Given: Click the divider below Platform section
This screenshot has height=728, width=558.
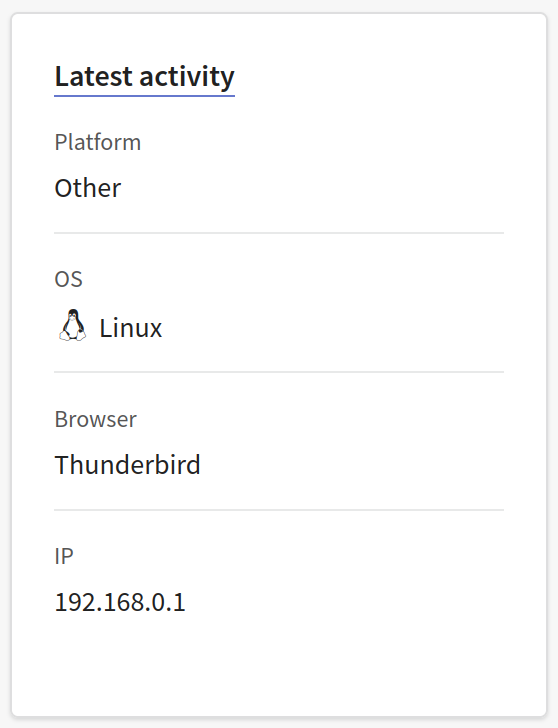Looking at the screenshot, I should pos(279,233).
